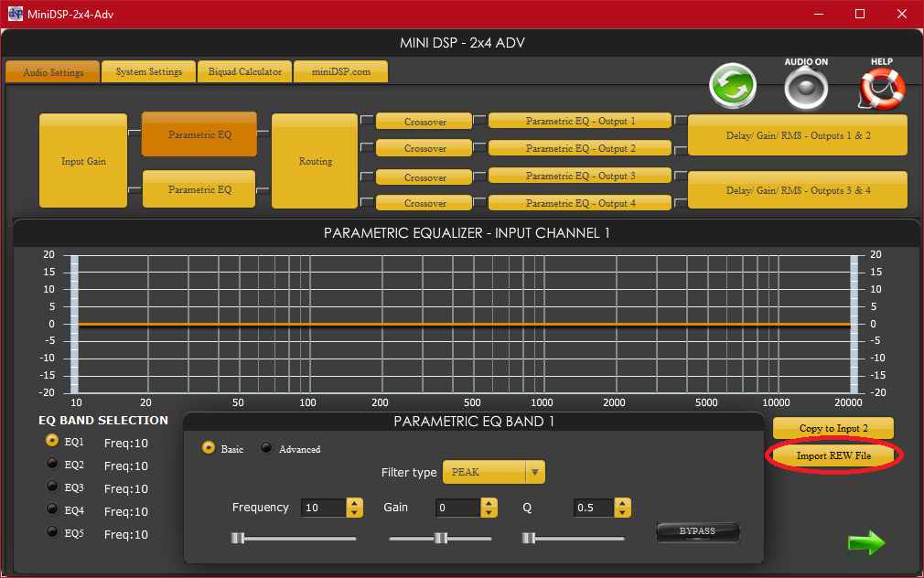The width and height of the screenshot is (924, 578).
Task: Click the Import REW File button
Action: click(833, 455)
